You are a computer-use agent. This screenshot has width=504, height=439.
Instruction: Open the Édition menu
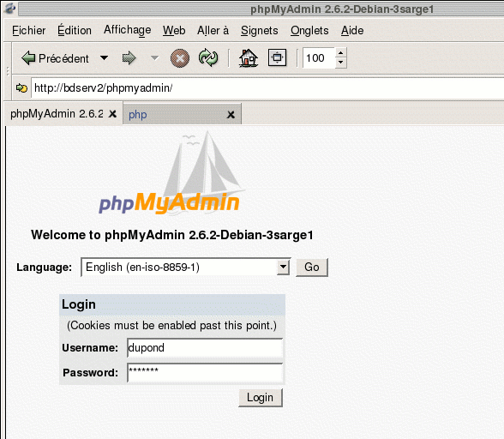(75, 31)
